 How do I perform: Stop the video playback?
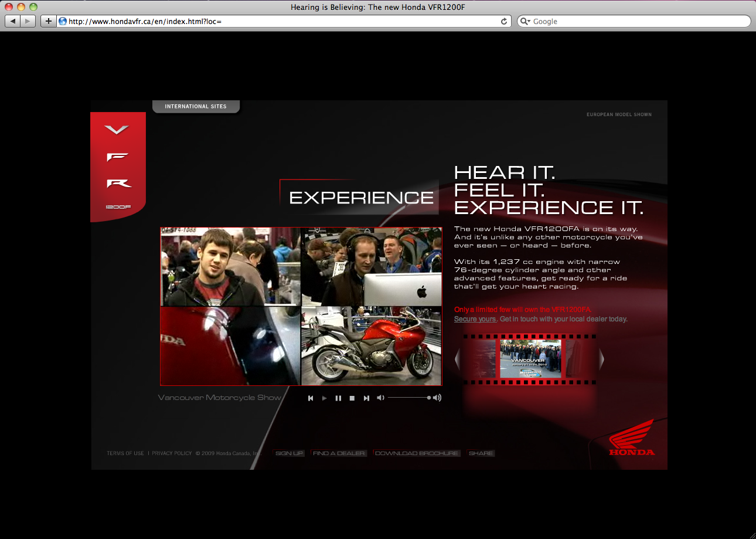pos(352,398)
